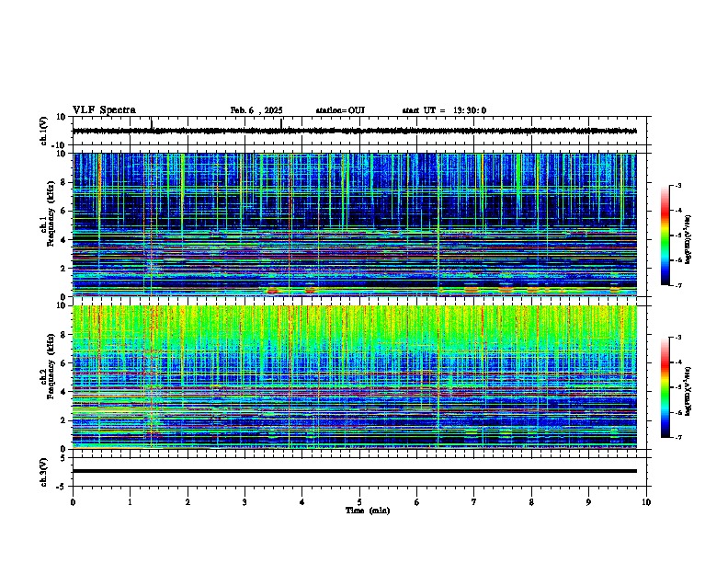
Task: Click the "start UT = 13:30: 0" header text
Action: click(x=444, y=110)
